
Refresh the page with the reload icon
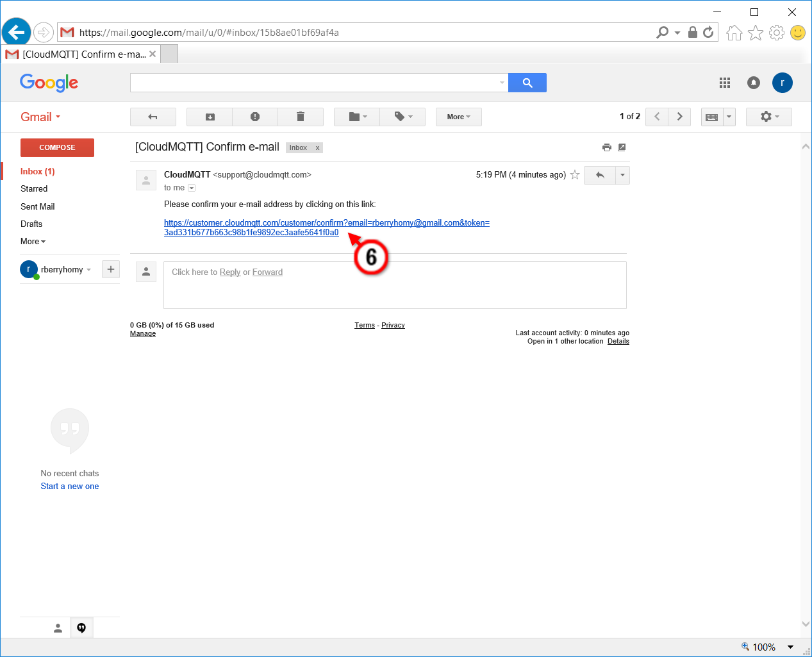pos(708,32)
